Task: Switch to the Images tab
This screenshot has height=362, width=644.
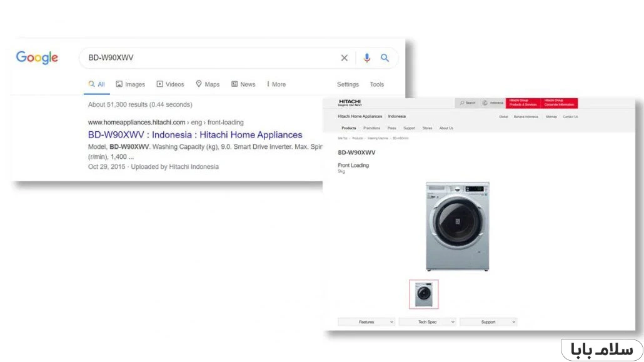Action: click(x=130, y=84)
